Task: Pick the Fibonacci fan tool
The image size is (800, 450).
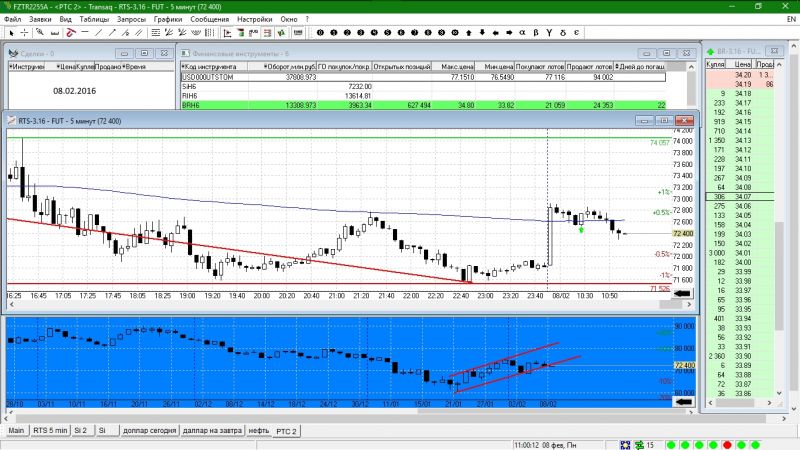Action: (x=168, y=33)
